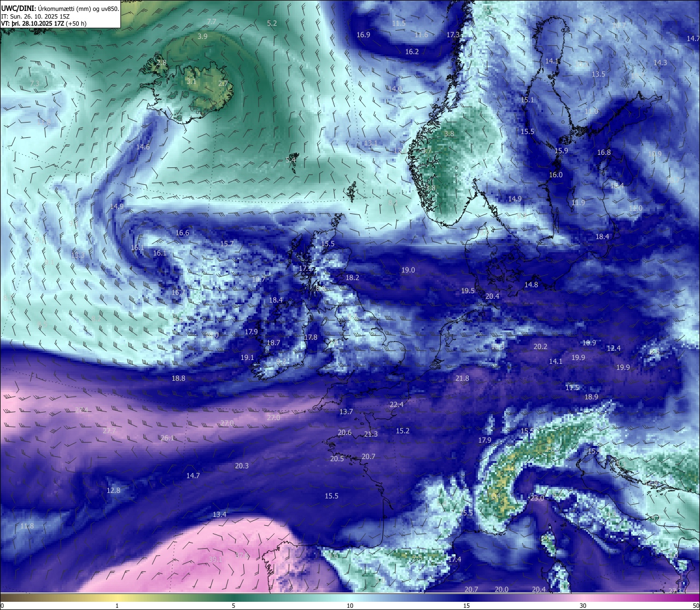Click the 10 tick on the color scale
The width and height of the screenshot is (700, 610).
point(350,606)
